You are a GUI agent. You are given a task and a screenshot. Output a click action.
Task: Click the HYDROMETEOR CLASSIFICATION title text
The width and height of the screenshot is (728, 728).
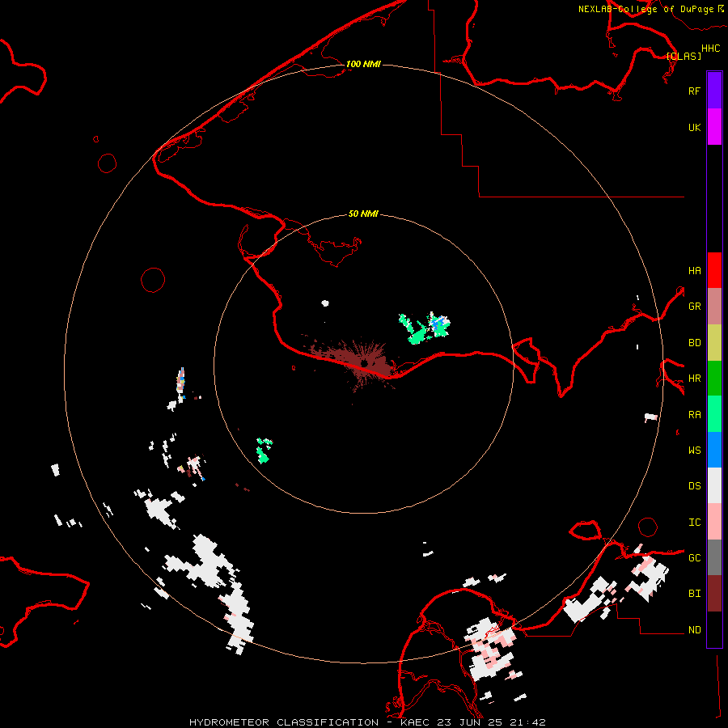click(x=284, y=722)
